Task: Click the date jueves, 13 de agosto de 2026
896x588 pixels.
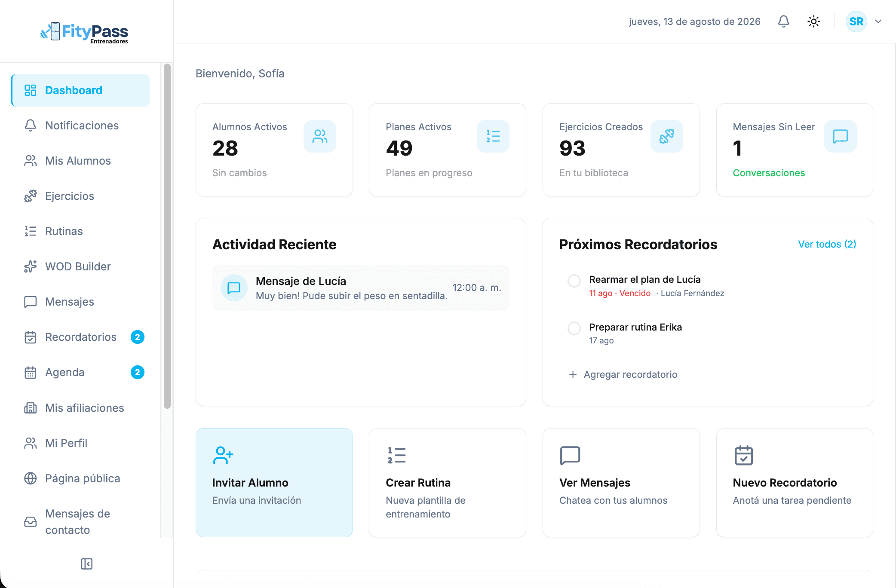Action: pos(694,21)
